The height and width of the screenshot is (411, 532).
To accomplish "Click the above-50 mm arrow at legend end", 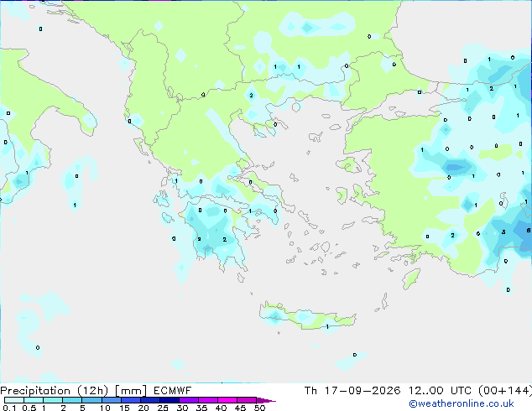I will pos(266,400).
